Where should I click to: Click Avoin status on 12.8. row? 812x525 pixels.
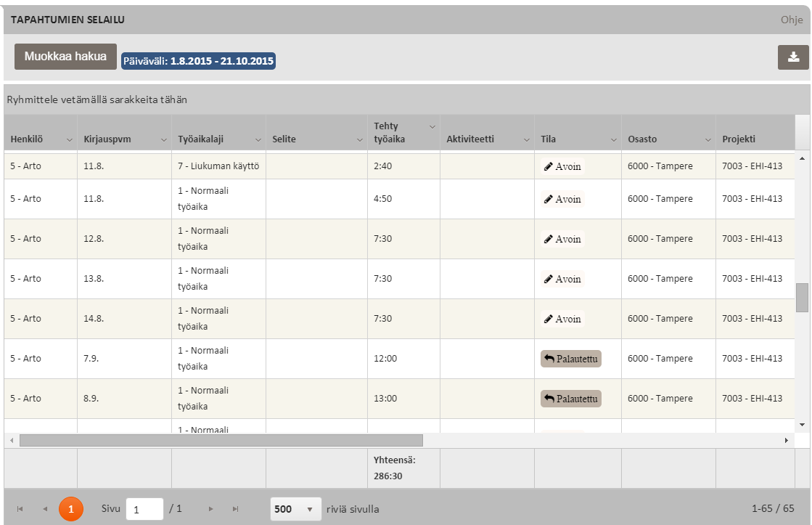562,239
